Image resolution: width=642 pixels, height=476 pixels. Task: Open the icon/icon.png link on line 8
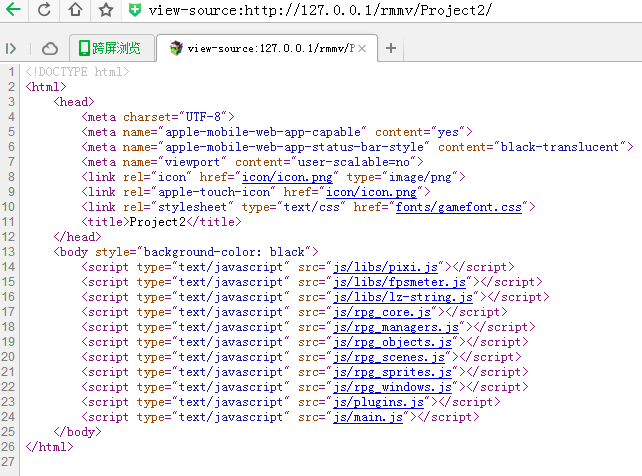tap(287, 177)
